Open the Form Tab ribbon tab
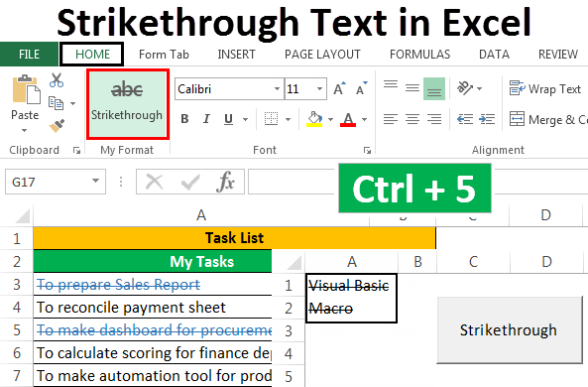Image resolution: width=588 pixels, height=387 pixels. point(164,55)
